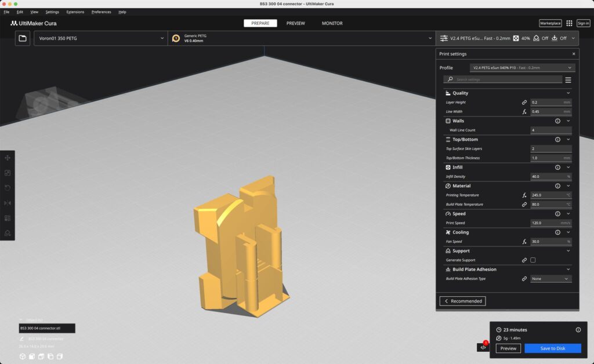Open the Generic PETG material selector

tap(302, 38)
